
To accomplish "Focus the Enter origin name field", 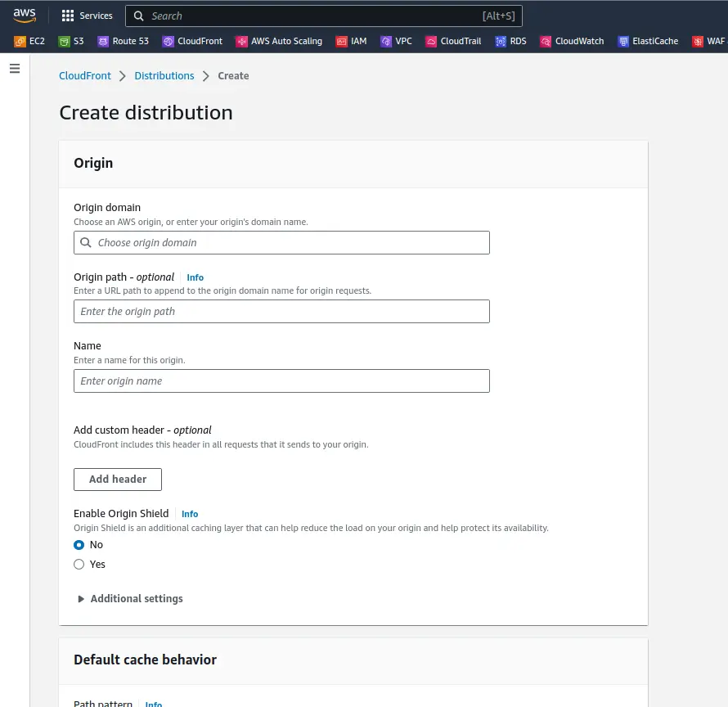I will point(281,381).
